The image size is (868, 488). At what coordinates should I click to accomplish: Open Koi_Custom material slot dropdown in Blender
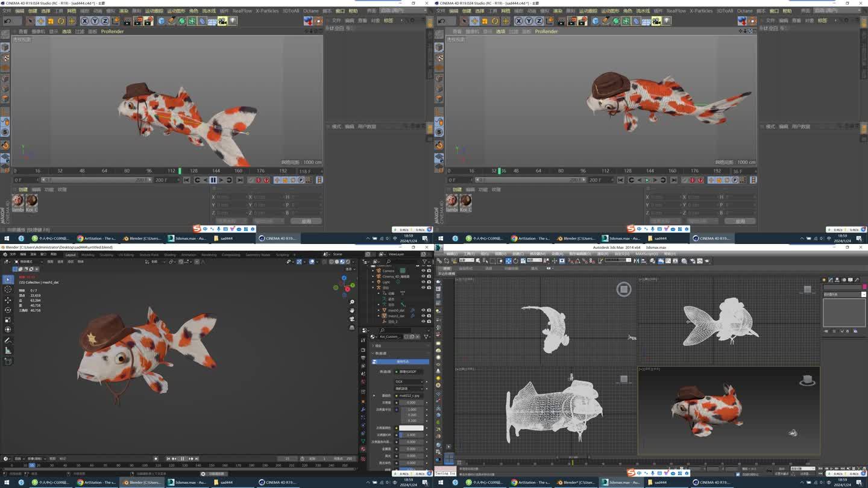(373, 337)
